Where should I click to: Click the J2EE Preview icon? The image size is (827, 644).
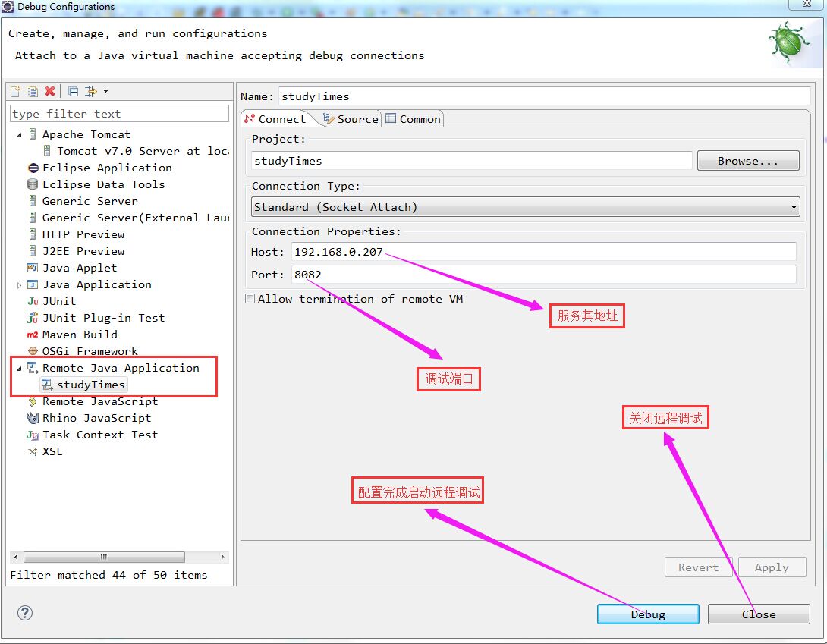coord(33,251)
